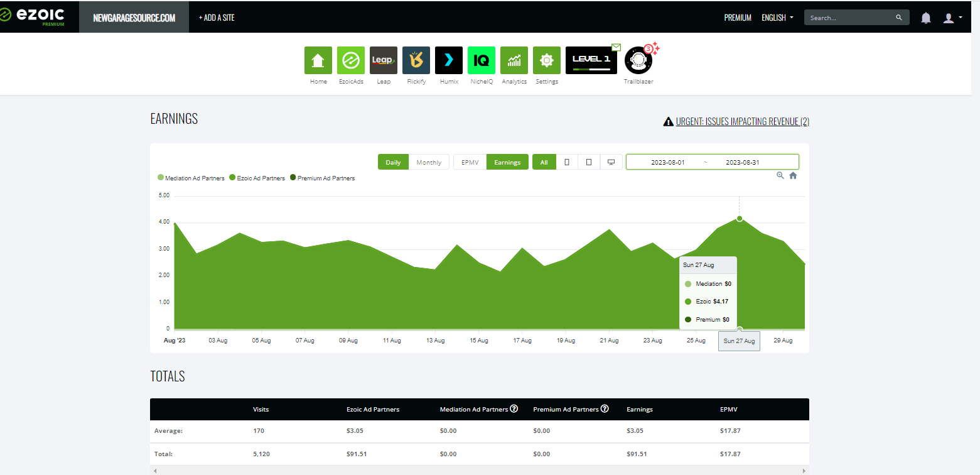Open the Settings gear icon
980x475 pixels.
tap(547, 60)
